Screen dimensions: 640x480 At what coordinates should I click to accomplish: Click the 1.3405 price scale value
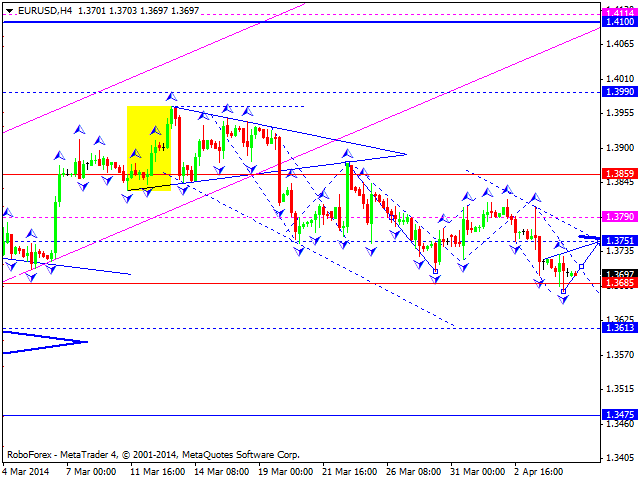[x=620, y=458]
